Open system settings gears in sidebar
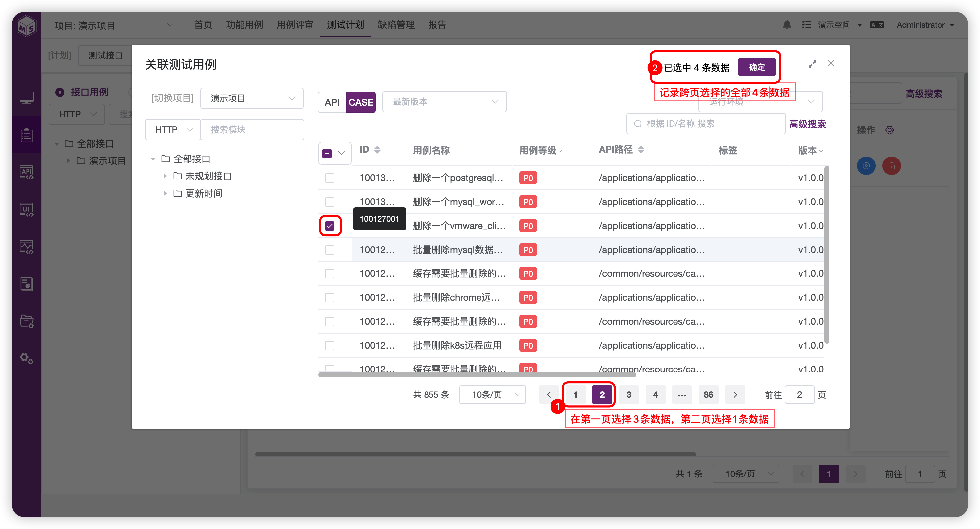This screenshot has width=980, height=529. [26, 358]
